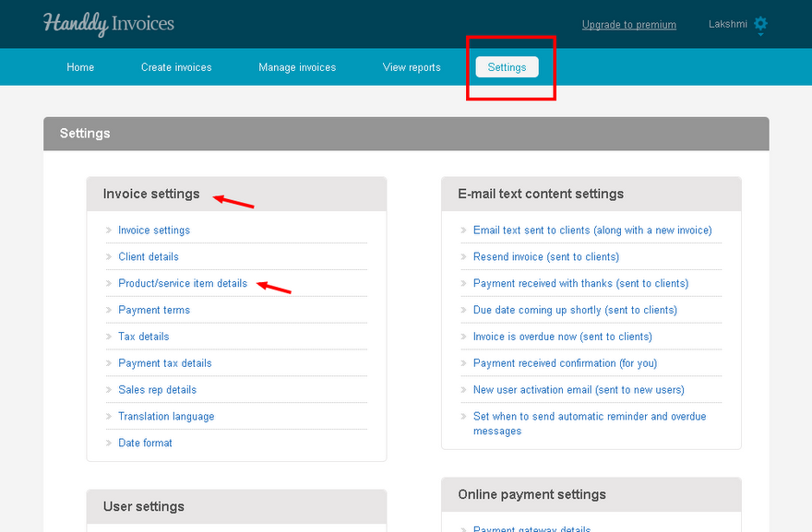Open Email text sent to clients link

tap(592, 231)
